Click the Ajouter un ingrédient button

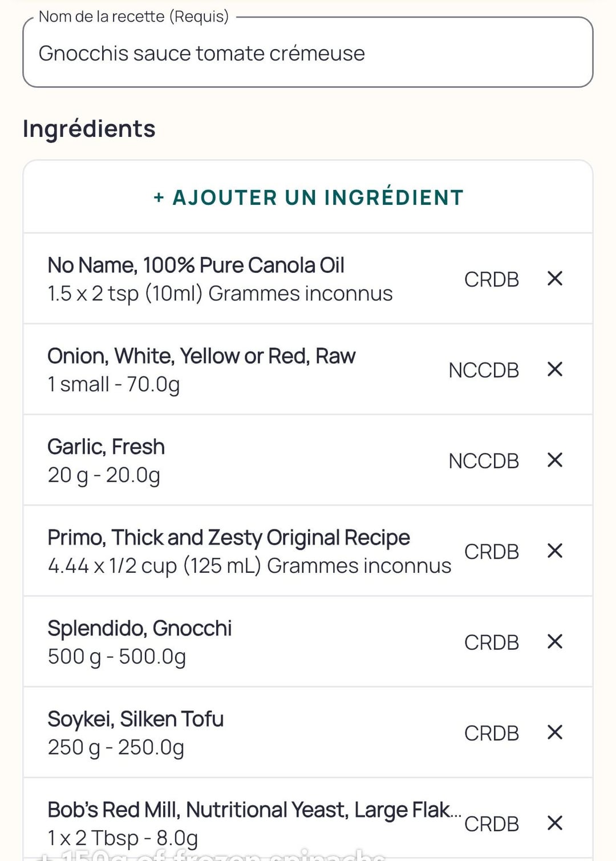pos(308,197)
